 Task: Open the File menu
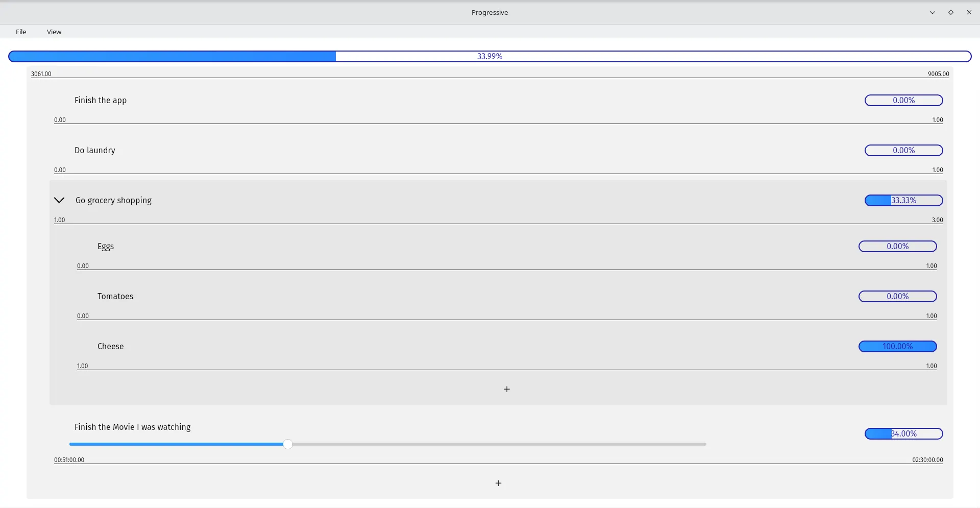coord(21,32)
